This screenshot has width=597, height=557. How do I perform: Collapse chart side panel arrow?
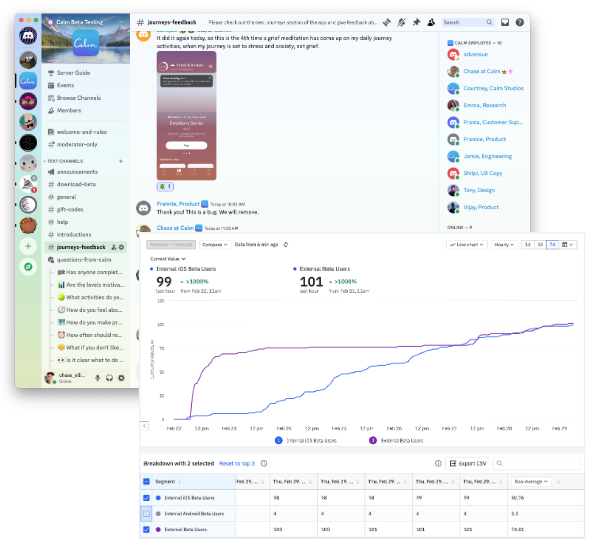[x=145, y=426]
